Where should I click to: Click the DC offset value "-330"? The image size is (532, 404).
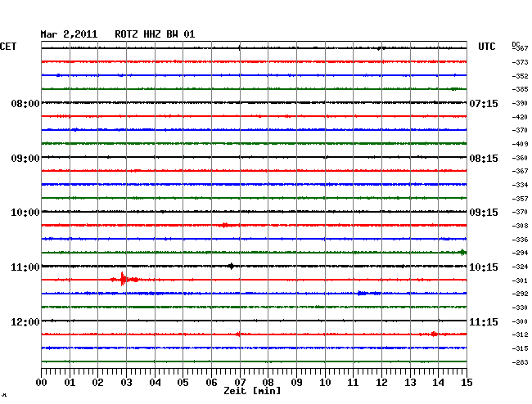(520, 307)
